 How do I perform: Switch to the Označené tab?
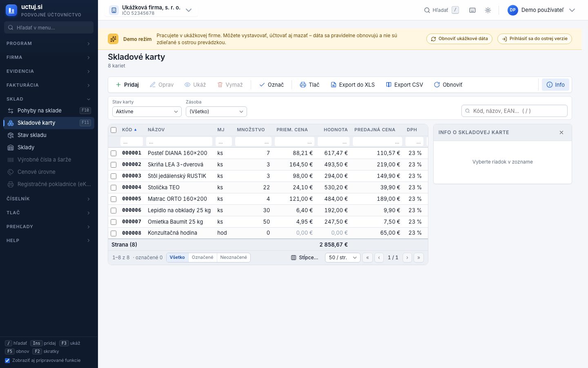coord(203,258)
